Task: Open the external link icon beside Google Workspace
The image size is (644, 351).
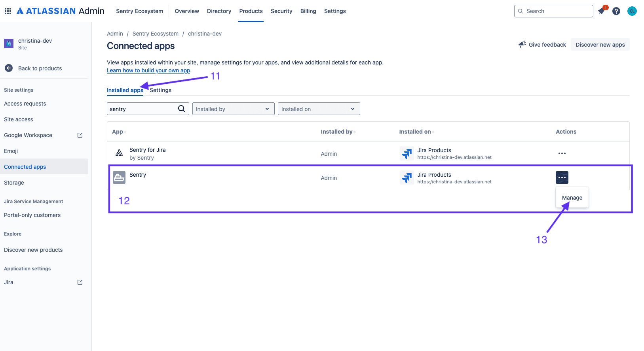Action: coord(80,135)
